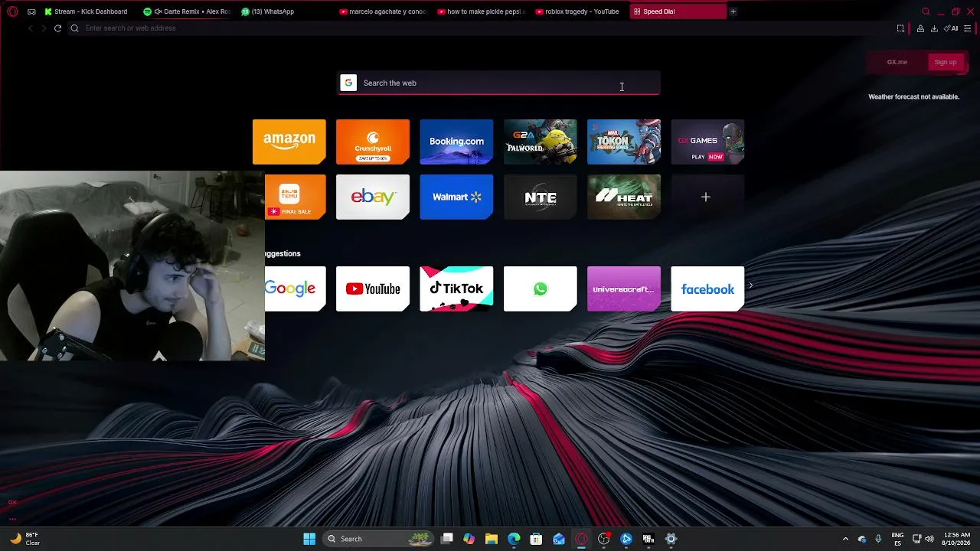The width and height of the screenshot is (980, 551).
Task: Open the Google suggestion tile
Action: (x=296, y=289)
